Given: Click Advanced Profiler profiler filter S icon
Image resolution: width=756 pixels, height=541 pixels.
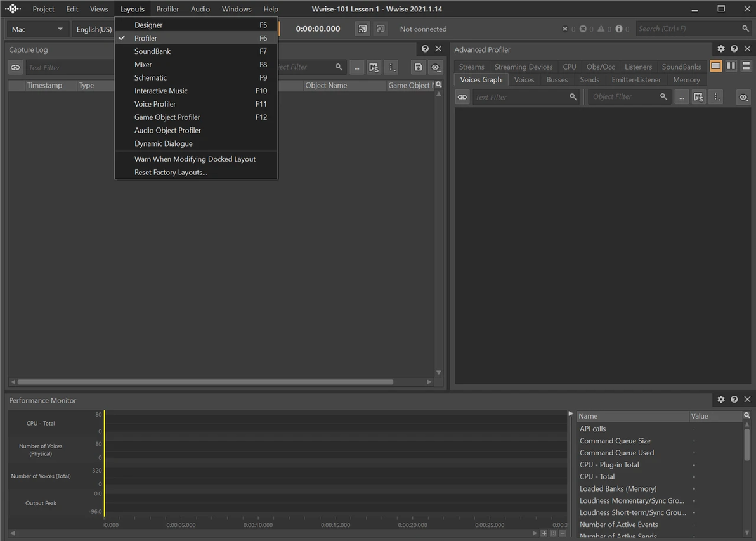Looking at the screenshot, I should pos(699,97).
